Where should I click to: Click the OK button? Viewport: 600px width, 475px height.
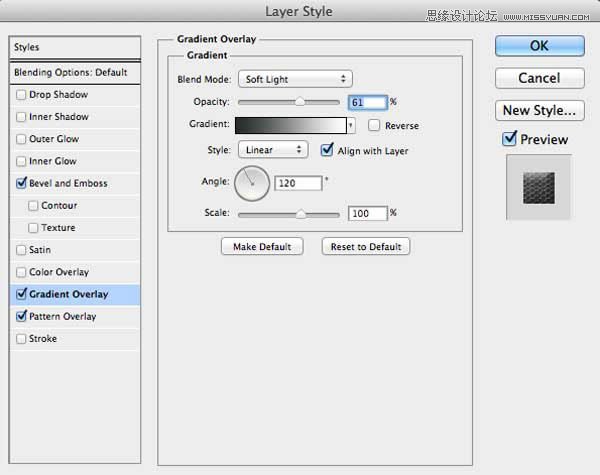pyautogui.click(x=540, y=46)
